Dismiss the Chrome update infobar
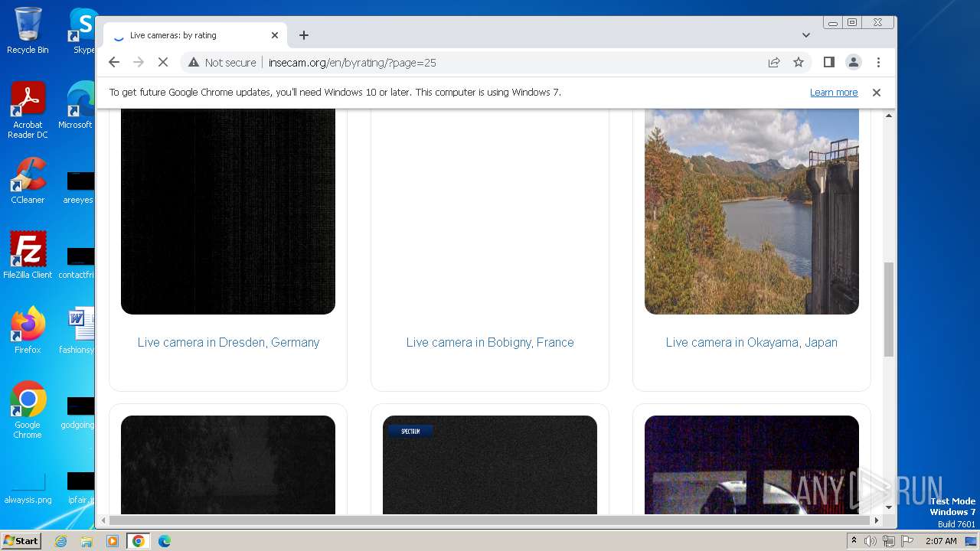980x551 pixels. click(x=877, y=93)
